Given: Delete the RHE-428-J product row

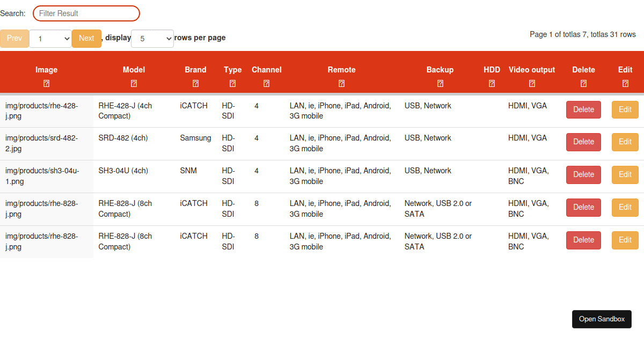Looking at the screenshot, I should tap(583, 109).
